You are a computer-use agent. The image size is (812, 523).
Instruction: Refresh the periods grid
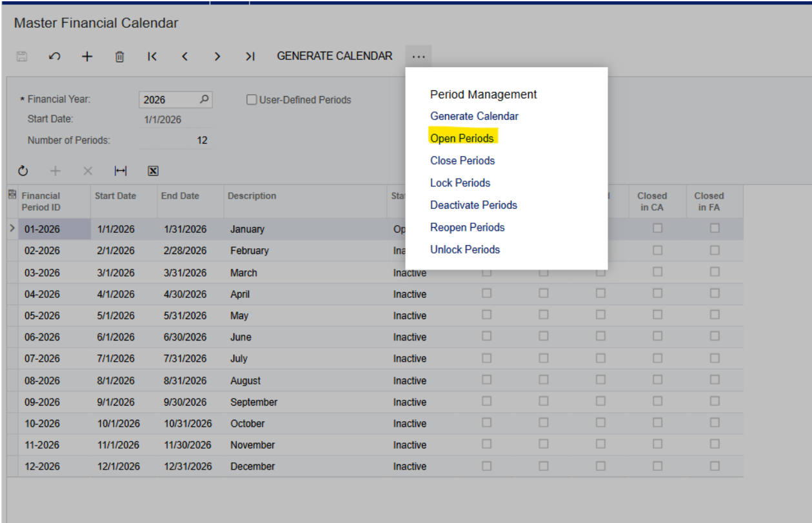[23, 171]
